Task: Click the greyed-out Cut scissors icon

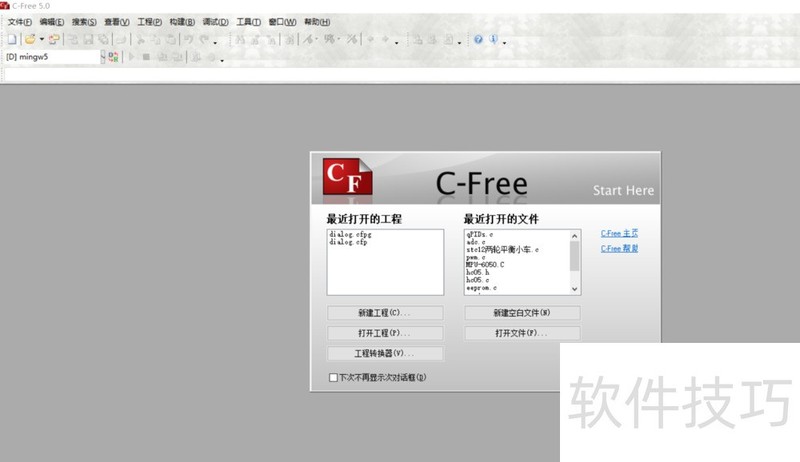Action: click(x=141, y=39)
